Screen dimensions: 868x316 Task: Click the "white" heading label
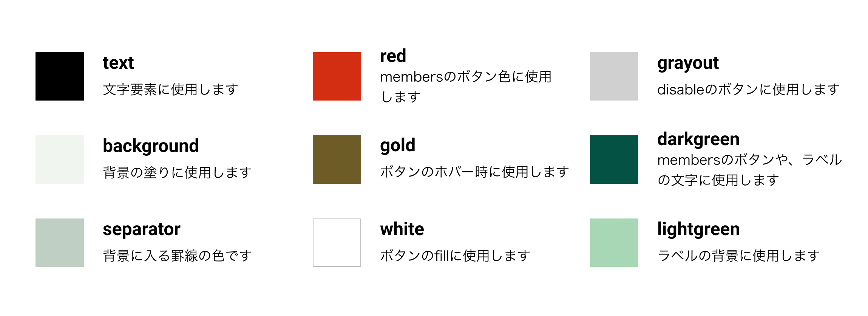coord(402,229)
